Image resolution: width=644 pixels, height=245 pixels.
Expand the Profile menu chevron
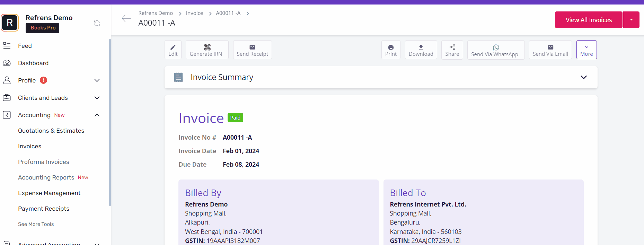tap(97, 80)
